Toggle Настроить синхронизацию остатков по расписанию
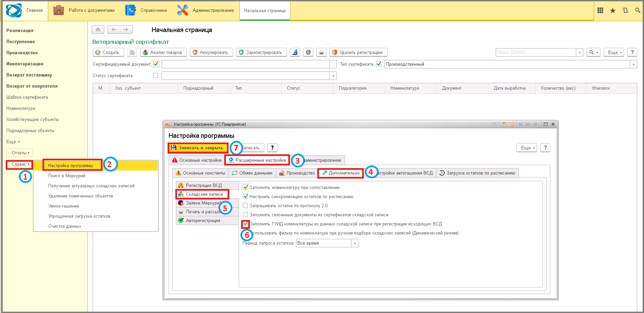This screenshot has height=313, width=644. [x=245, y=196]
